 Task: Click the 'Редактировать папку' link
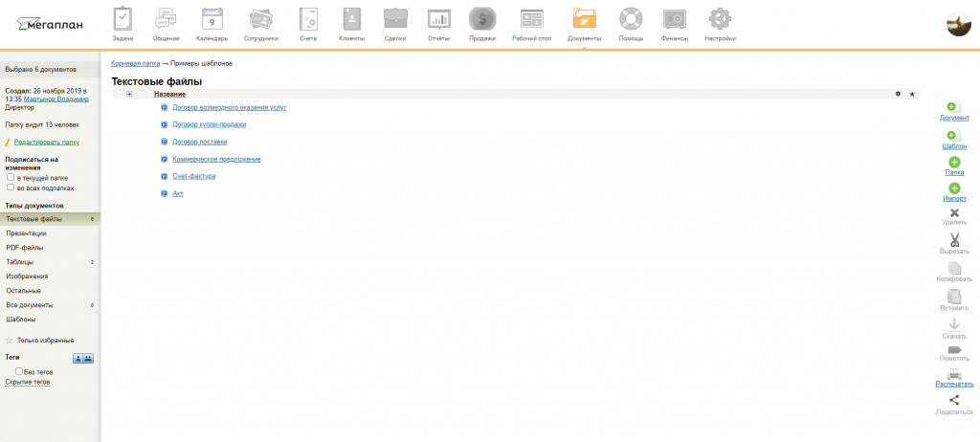pos(53,142)
